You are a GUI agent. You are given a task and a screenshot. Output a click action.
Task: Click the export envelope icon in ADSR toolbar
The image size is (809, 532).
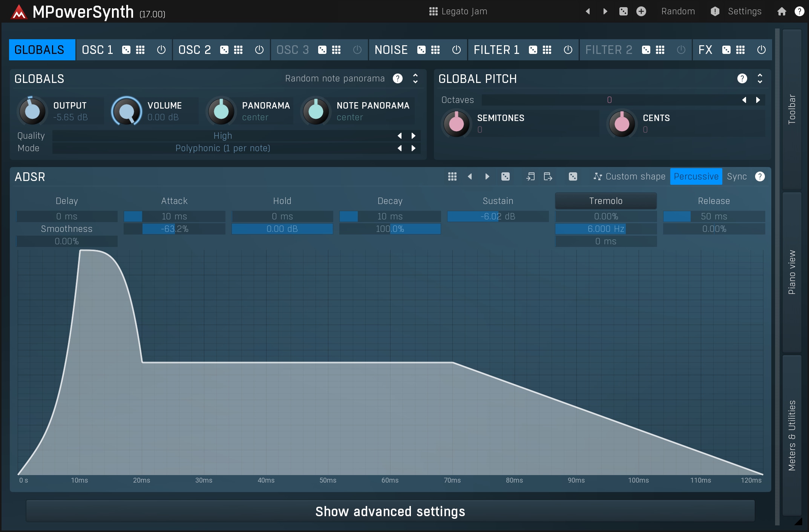[547, 176]
